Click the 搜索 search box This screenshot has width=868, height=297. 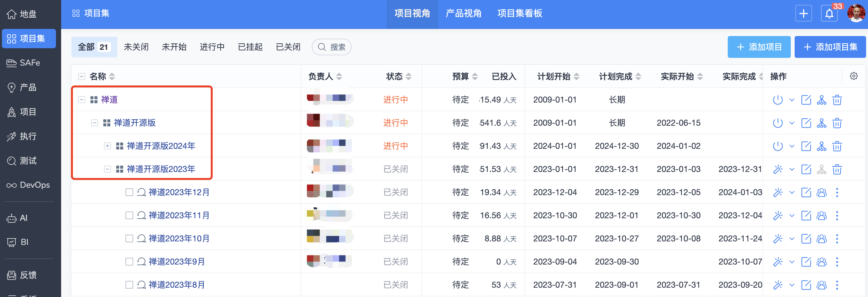pos(332,47)
